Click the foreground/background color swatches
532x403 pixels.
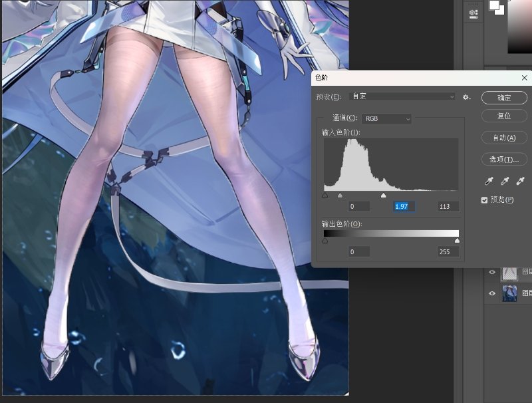click(496, 7)
